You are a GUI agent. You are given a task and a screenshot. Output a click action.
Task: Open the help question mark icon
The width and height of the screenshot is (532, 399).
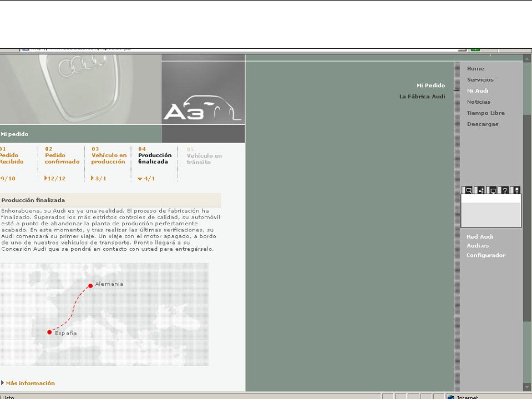[505, 190]
